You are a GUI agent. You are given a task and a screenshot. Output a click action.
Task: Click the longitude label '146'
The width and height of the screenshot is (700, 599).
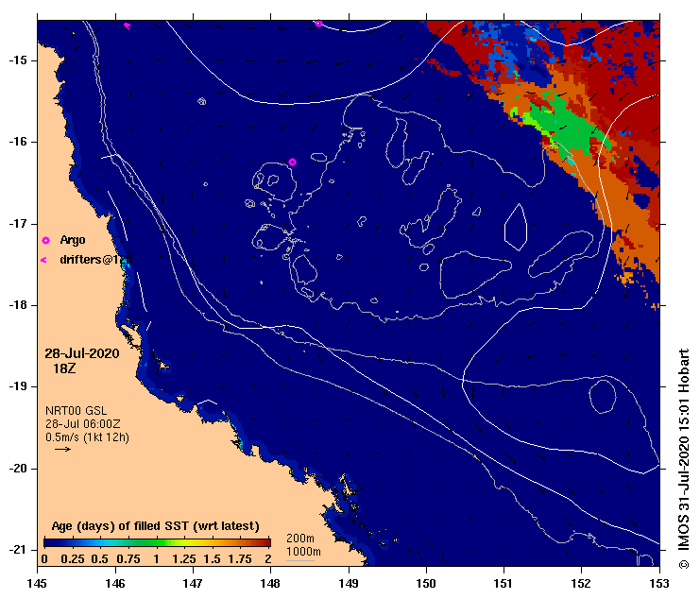click(x=115, y=583)
